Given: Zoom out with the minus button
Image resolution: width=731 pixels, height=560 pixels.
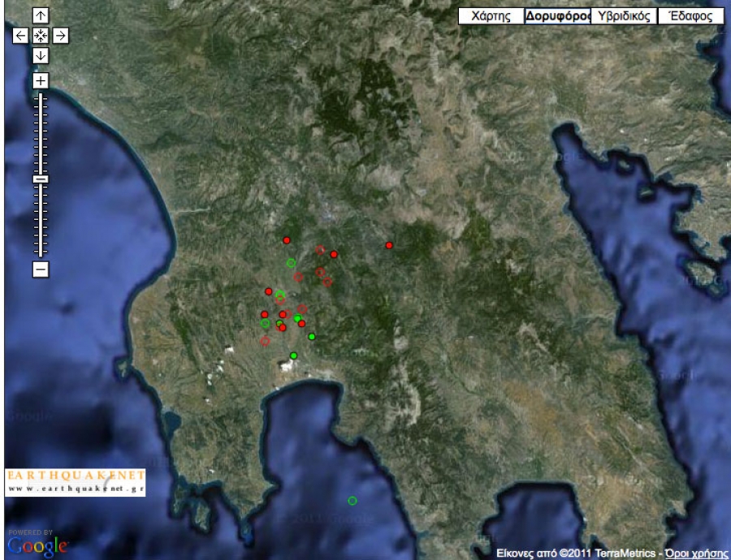Looking at the screenshot, I should coord(41,269).
